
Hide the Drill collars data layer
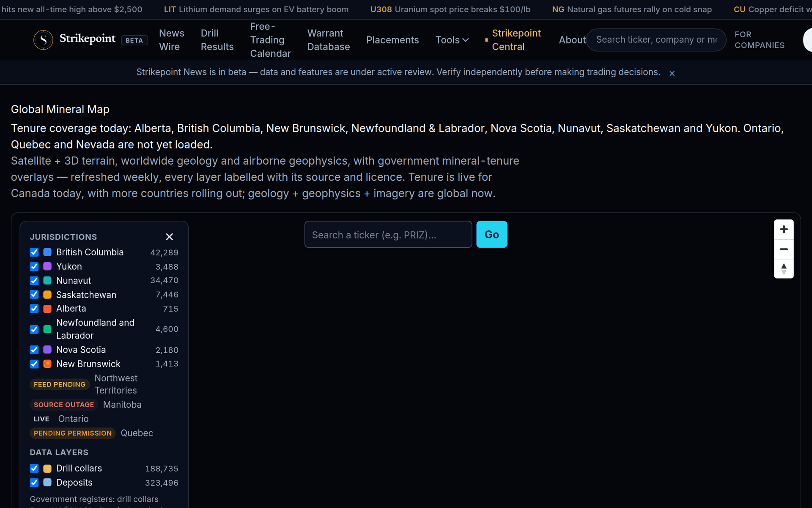click(34, 468)
